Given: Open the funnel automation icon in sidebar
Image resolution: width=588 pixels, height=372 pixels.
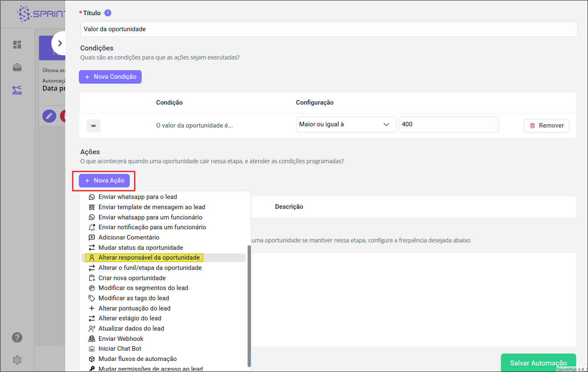Looking at the screenshot, I should 17,90.
